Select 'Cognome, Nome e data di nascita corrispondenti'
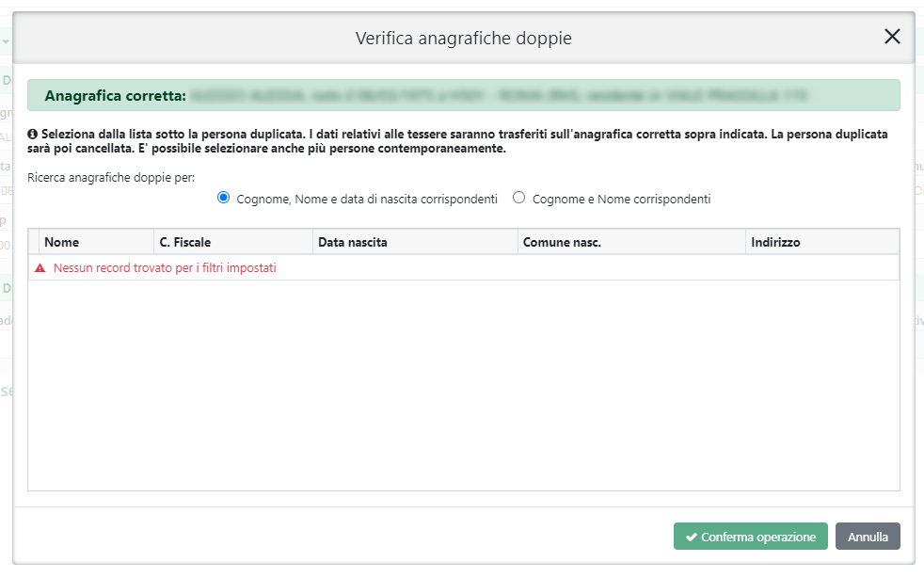924x578 pixels. coord(223,198)
